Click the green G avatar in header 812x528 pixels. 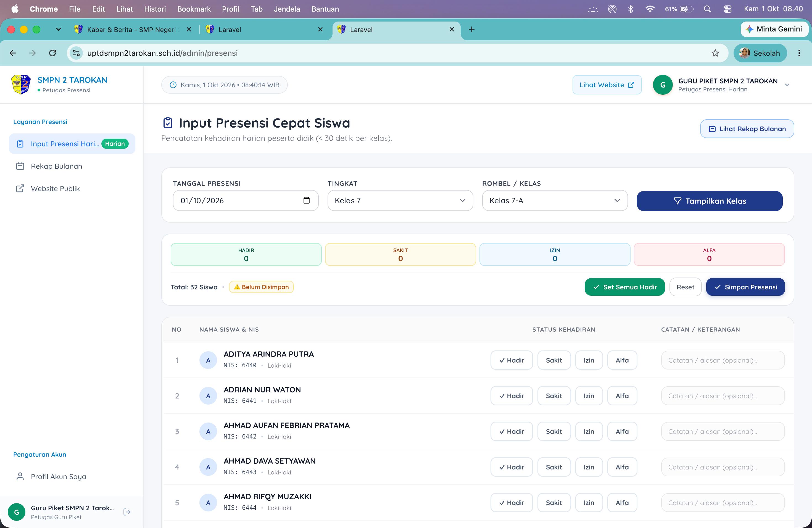(663, 85)
